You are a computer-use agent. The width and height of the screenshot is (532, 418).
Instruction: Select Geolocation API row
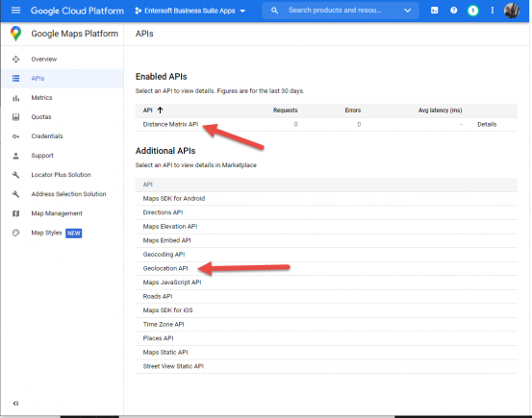pos(326,268)
